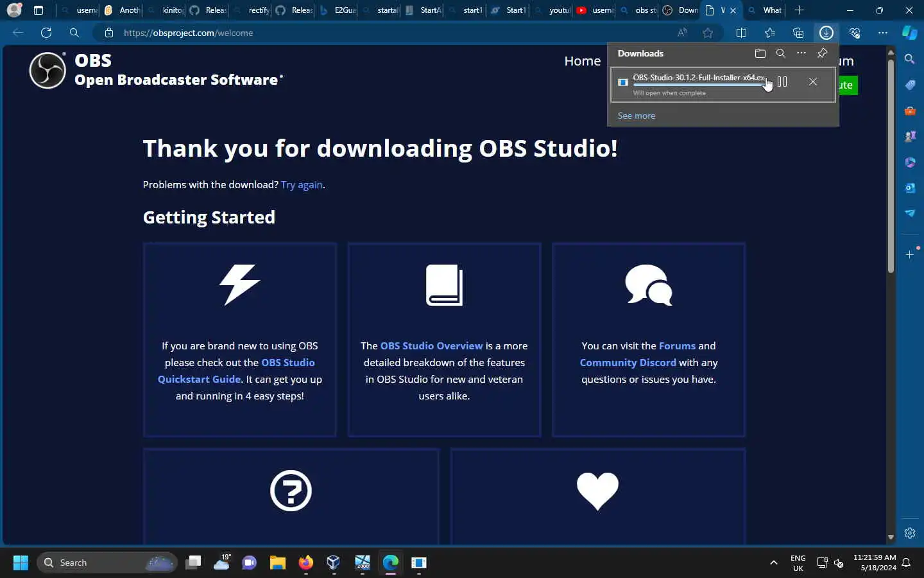Click the question mark help icon
924x578 pixels.
point(291,491)
